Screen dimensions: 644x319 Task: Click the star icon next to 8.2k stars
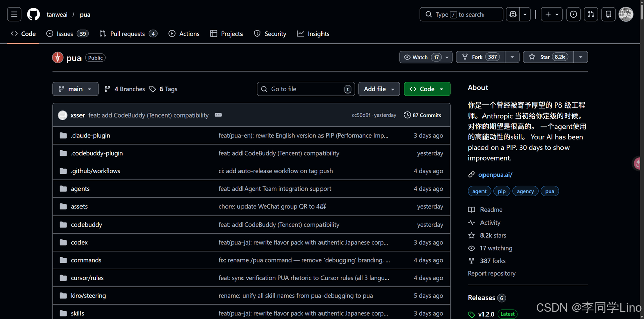coord(471,235)
